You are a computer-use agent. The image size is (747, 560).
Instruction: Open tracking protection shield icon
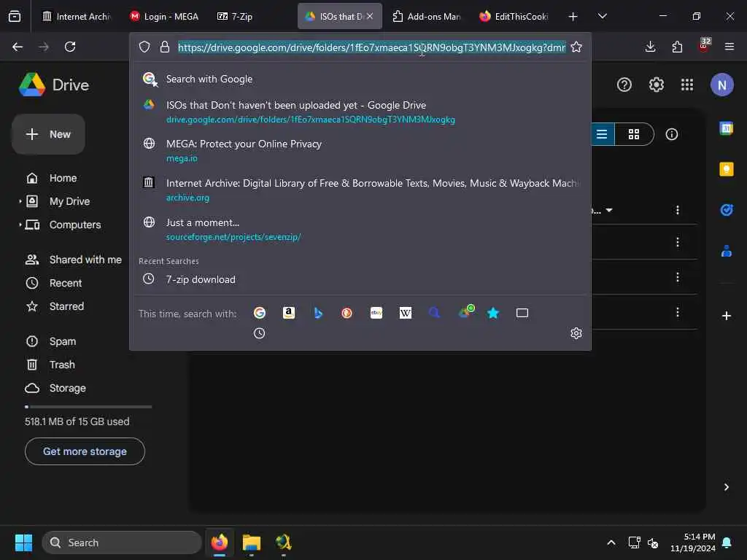(x=144, y=47)
